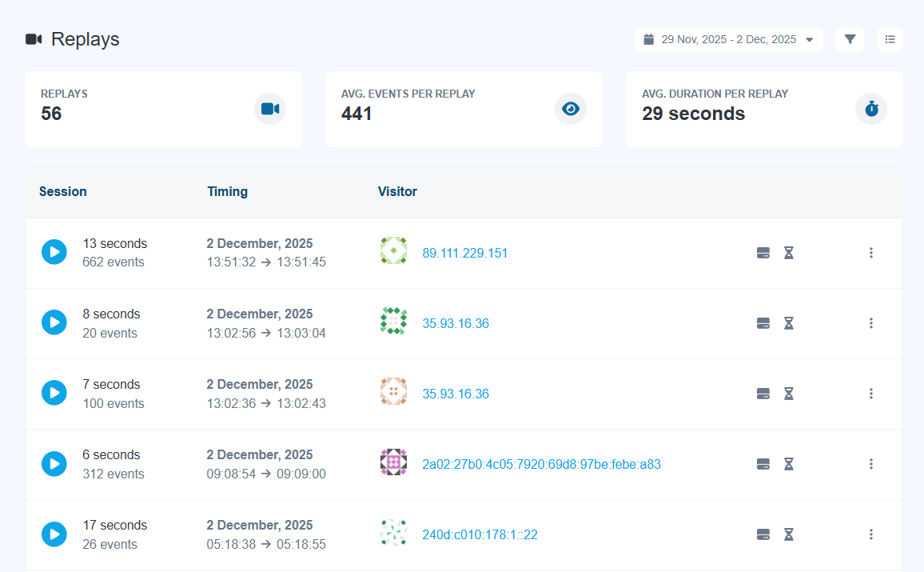Click server icon in the 8 seconds row
The height and width of the screenshot is (572, 924).
point(763,323)
